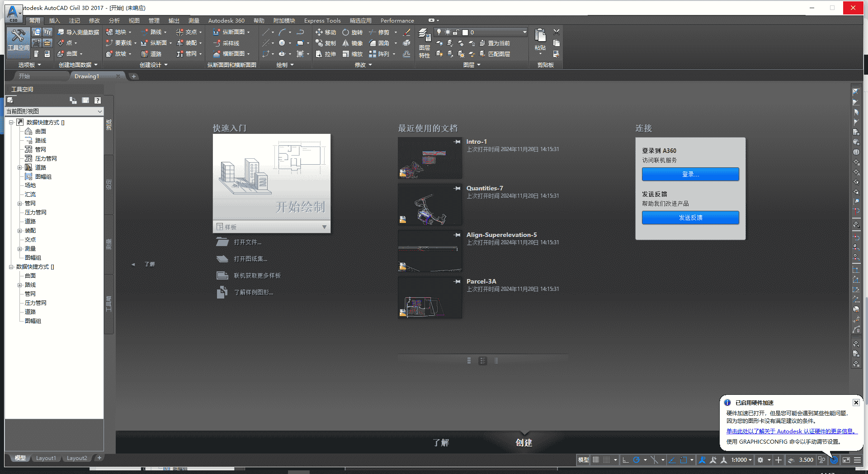The image size is (868, 474).
Task: Toggle polar tracking in the status bar
Action: (636, 460)
